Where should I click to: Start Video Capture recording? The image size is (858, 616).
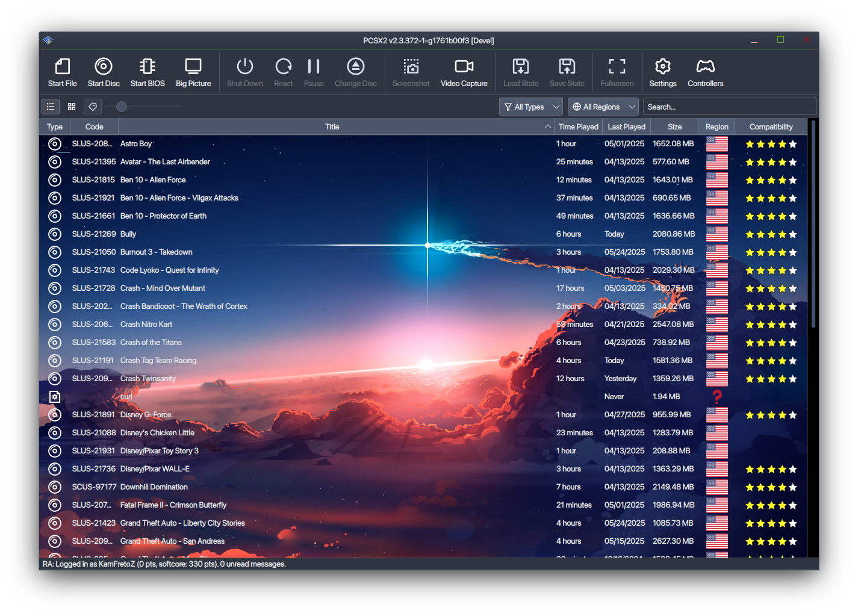tap(464, 66)
